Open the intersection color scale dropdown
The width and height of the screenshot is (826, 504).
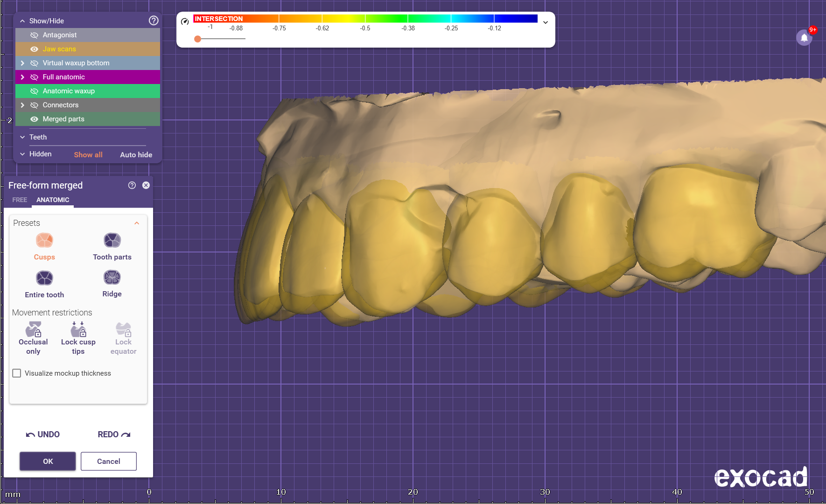click(x=545, y=22)
